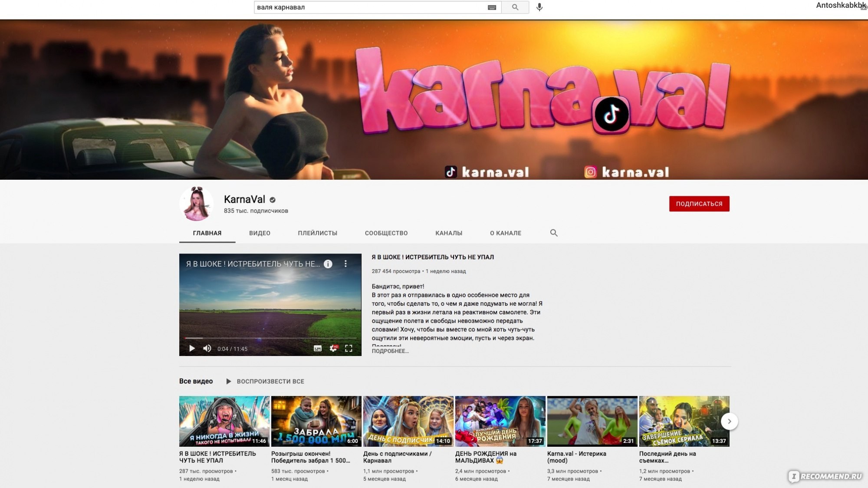
Task: Open player settings gear icon
Action: coord(333,349)
